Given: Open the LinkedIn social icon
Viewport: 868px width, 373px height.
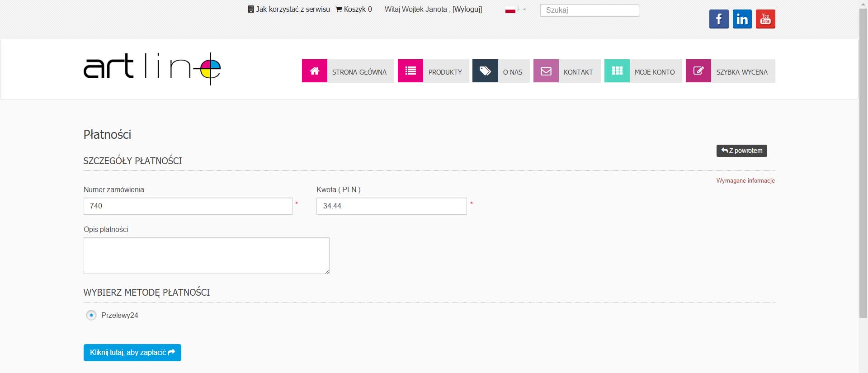Looking at the screenshot, I should (x=742, y=19).
